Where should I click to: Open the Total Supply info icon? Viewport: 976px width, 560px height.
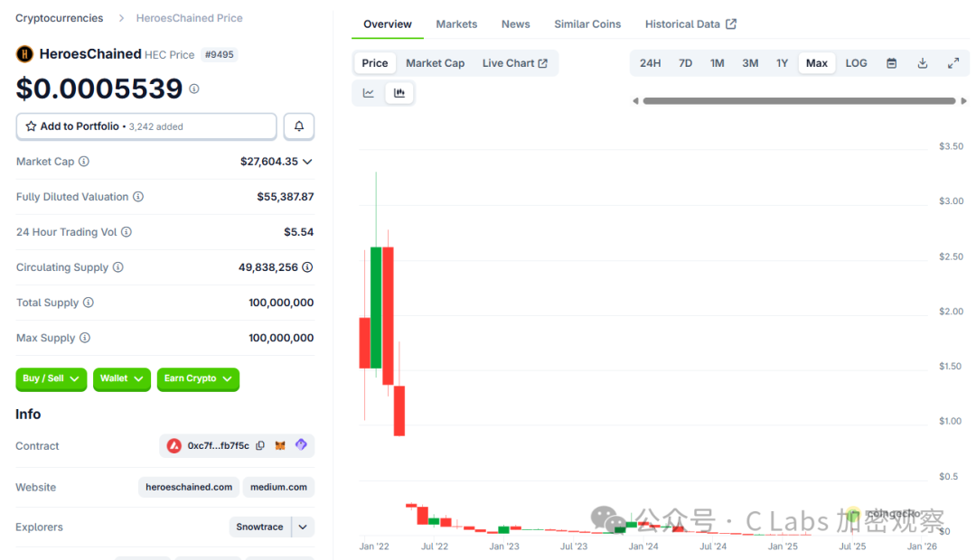tap(89, 303)
